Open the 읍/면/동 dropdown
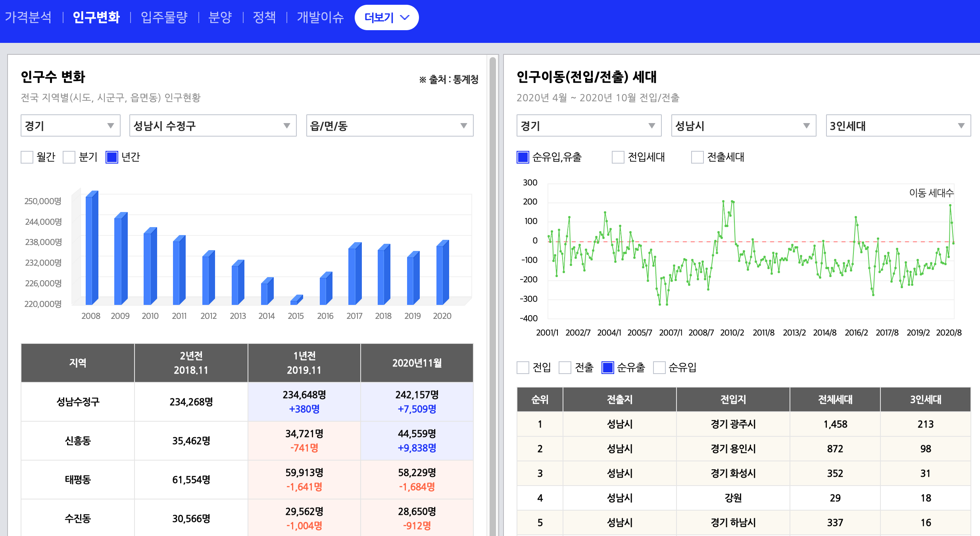The width and height of the screenshot is (980, 536). 389,126
